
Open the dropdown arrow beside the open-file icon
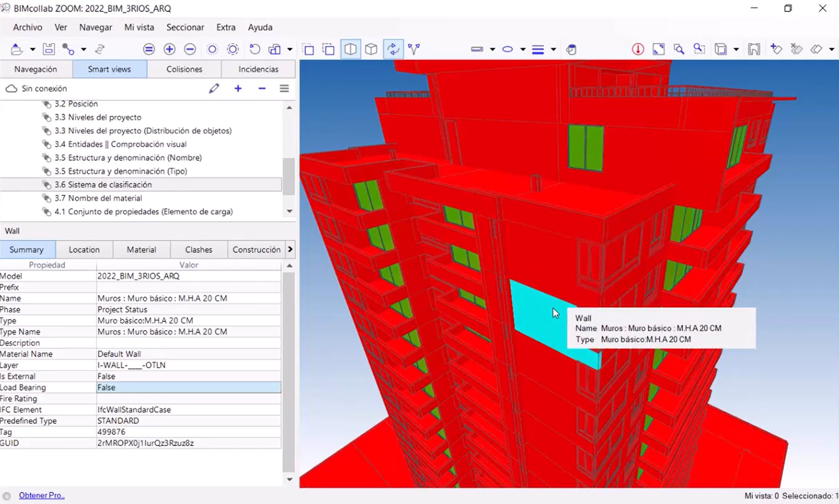(32, 49)
